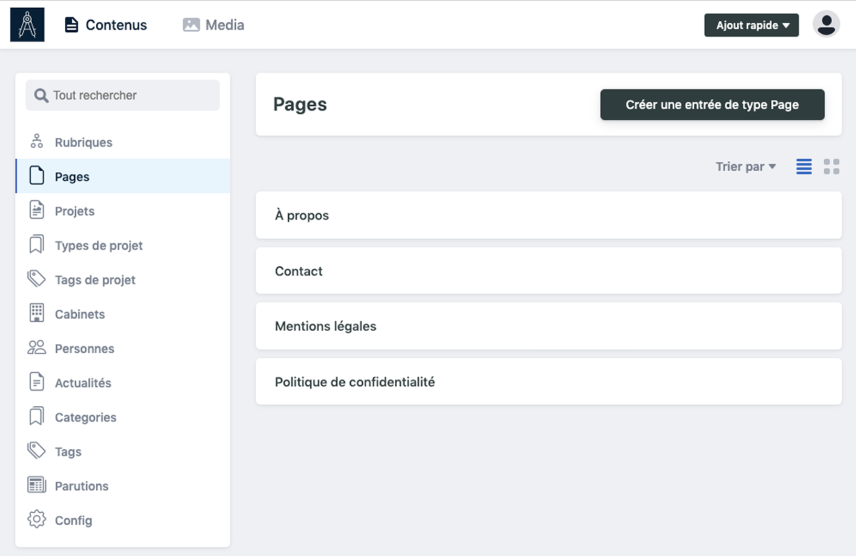856x556 pixels.
Task: Click the Parutions newspaper icon
Action: 37,485
